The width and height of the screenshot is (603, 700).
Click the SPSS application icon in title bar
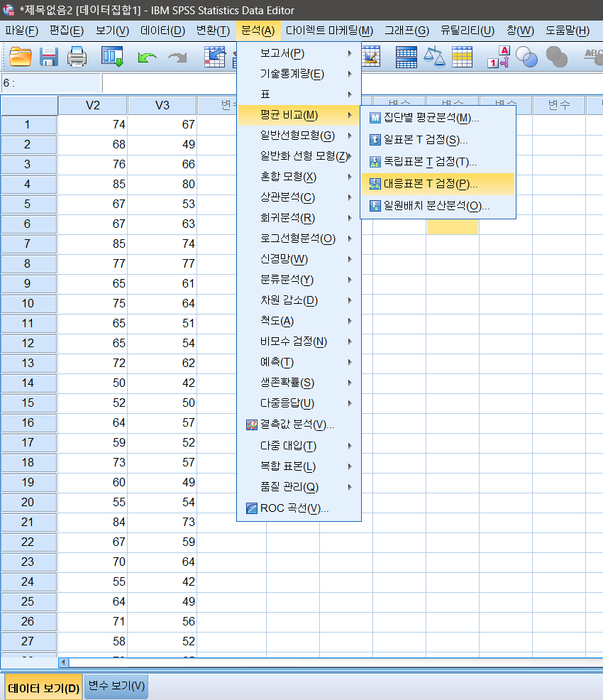tap(9, 10)
